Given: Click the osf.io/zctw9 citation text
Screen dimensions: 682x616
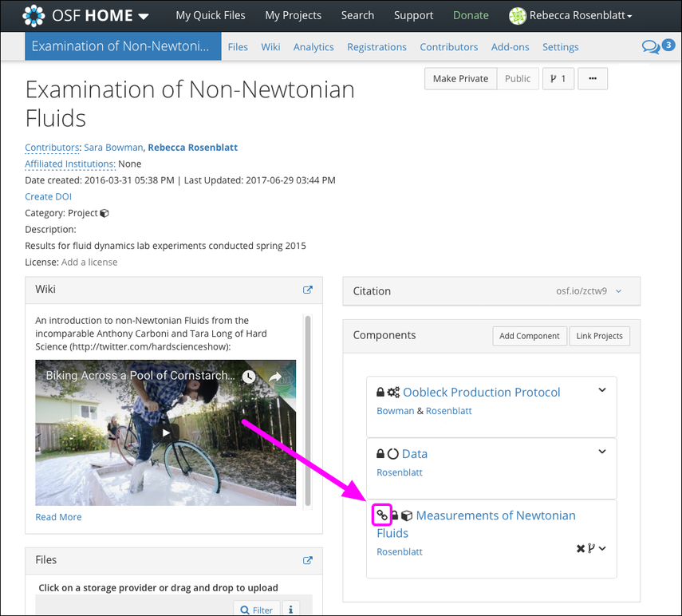Looking at the screenshot, I should [581, 291].
